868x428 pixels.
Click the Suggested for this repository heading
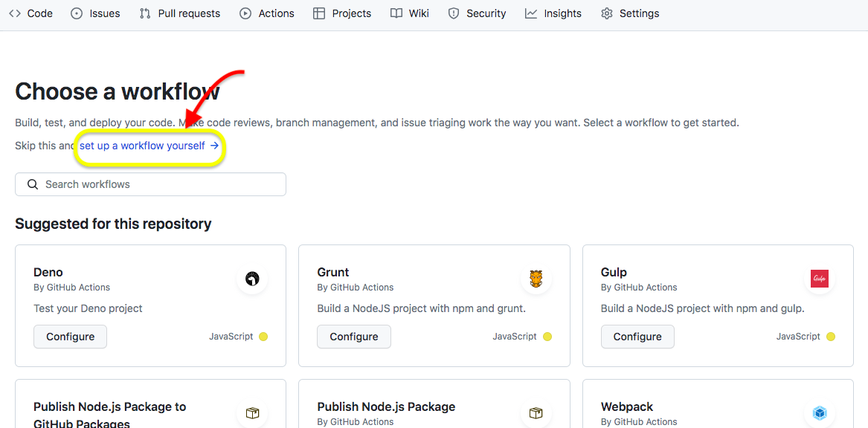tap(114, 224)
